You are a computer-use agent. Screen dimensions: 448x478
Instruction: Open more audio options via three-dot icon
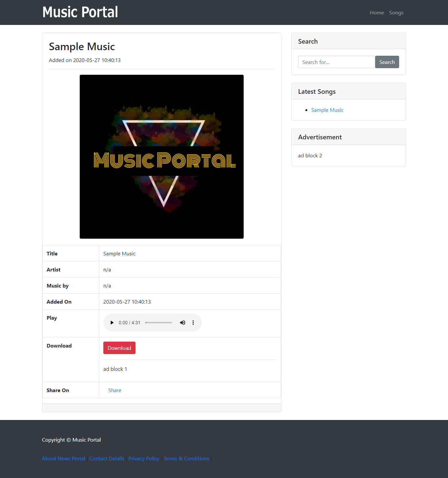pyautogui.click(x=193, y=322)
